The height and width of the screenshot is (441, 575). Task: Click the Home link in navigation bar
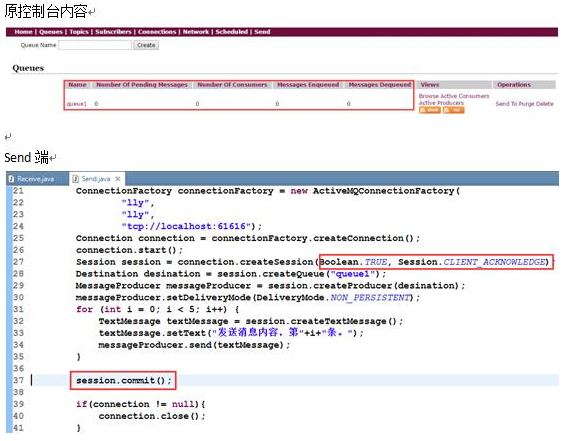pyautogui.click(x=23, y=32)
